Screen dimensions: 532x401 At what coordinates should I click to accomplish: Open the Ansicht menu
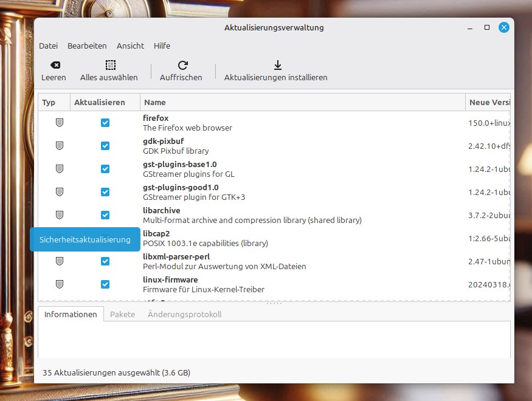click(x=130, y=46)
